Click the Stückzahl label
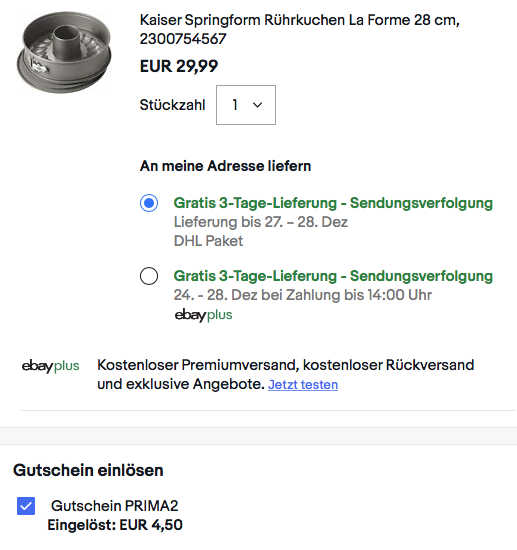The image size is (517, 550). (x=172, y=105)
